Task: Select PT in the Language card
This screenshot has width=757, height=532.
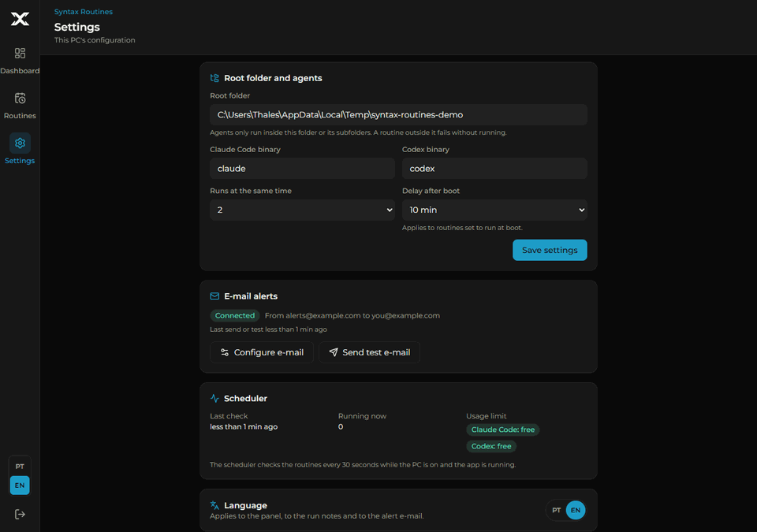Action: pyautogui.click(x=557, y=510)
